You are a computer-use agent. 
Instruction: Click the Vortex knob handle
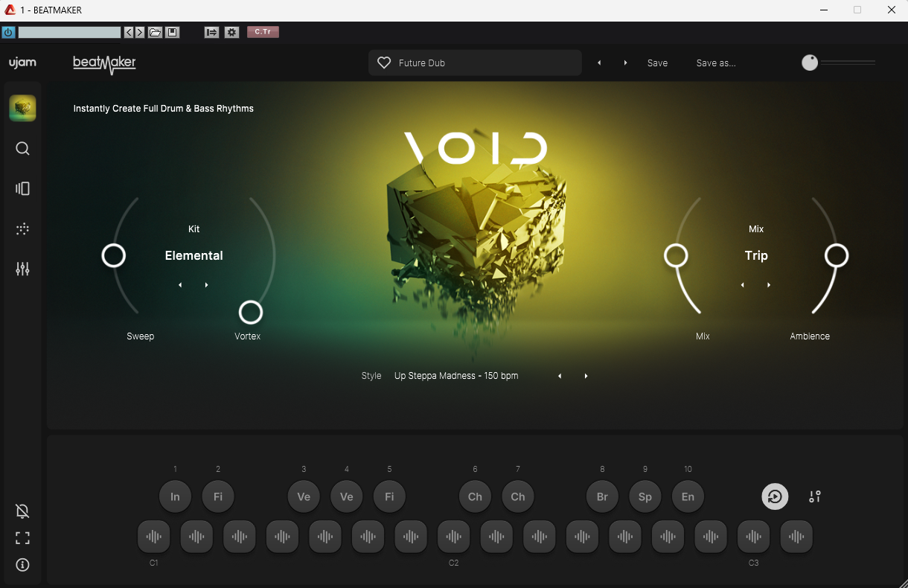pyautogui.click(x=251, y=312)
